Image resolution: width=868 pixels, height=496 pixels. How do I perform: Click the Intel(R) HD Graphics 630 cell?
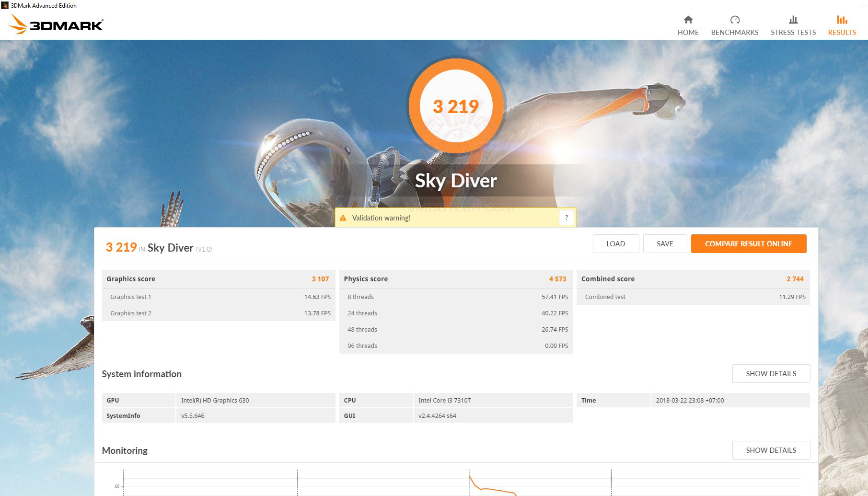255,400
